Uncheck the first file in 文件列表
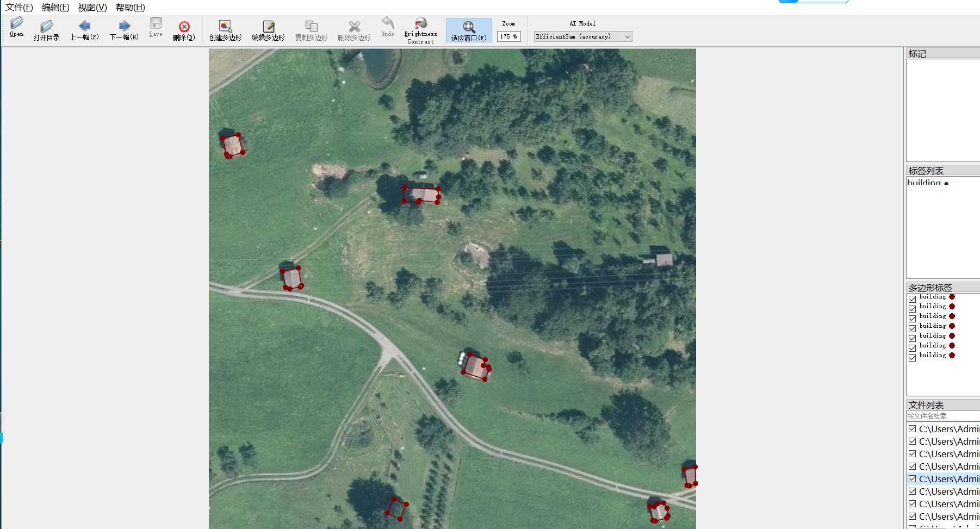Viewport: 980px width, 529px height. (x=912, y=429)
